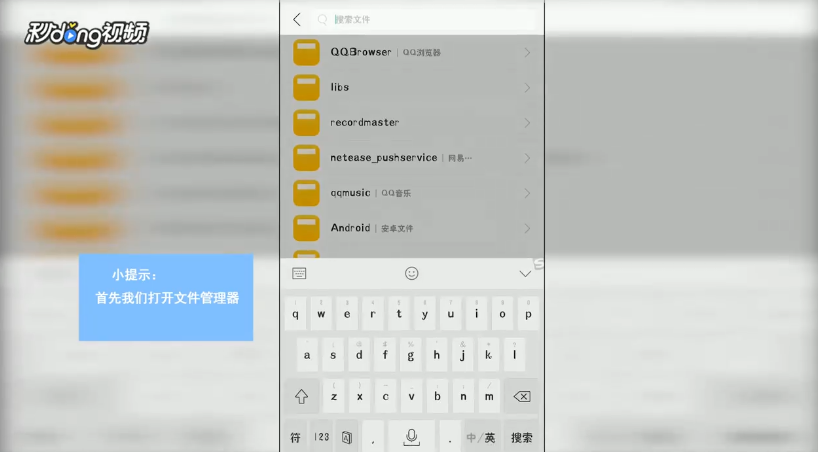
Task: Tap the o key
Action: click(502, 313)
